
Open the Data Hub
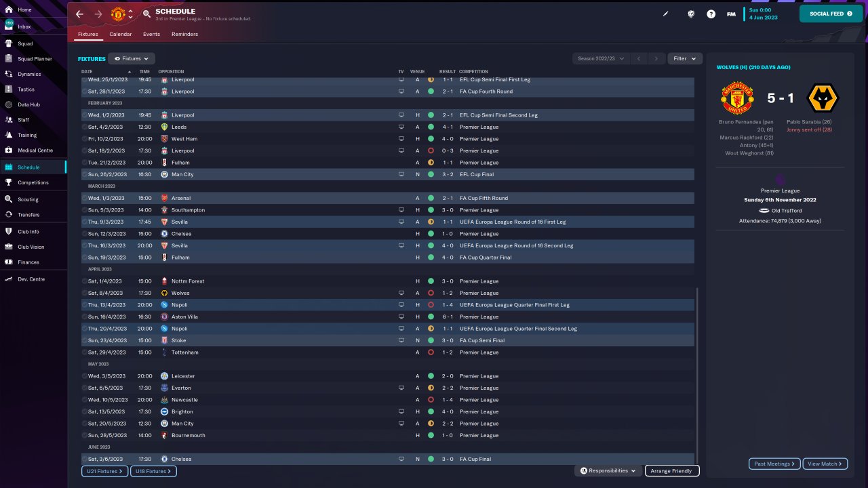tap(28, 104)
